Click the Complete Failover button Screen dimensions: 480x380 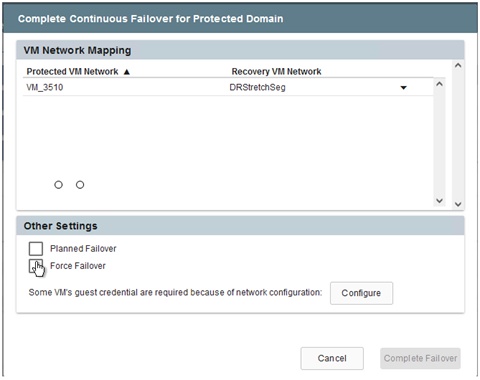[420, 358]
